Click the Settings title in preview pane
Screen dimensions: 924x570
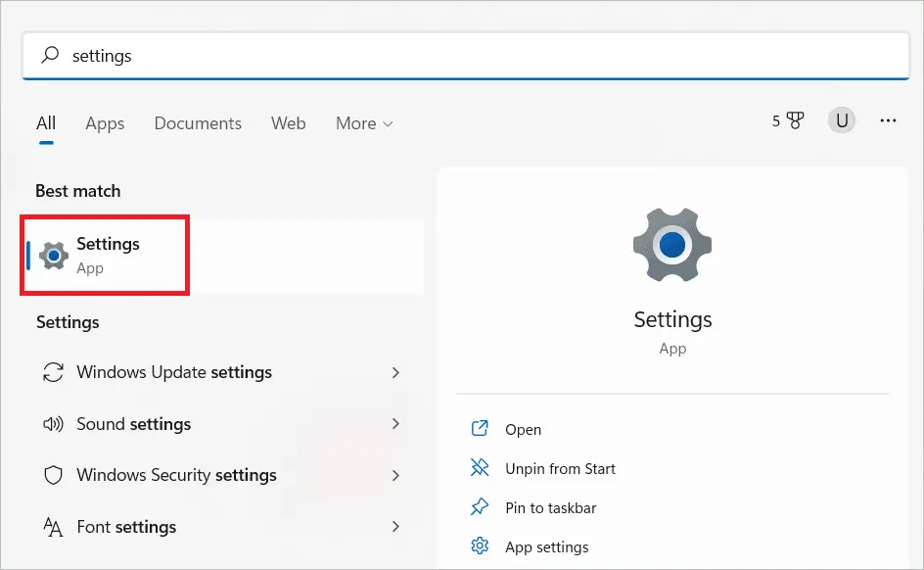[672, 319]
